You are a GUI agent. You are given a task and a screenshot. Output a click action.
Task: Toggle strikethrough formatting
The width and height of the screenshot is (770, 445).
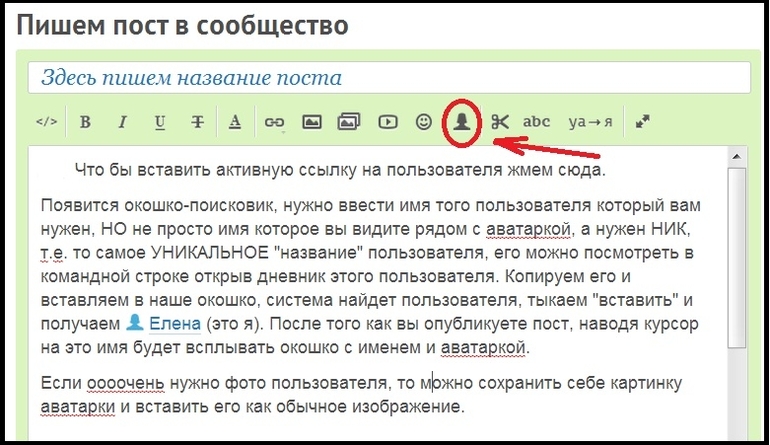(x=197, y=121)
